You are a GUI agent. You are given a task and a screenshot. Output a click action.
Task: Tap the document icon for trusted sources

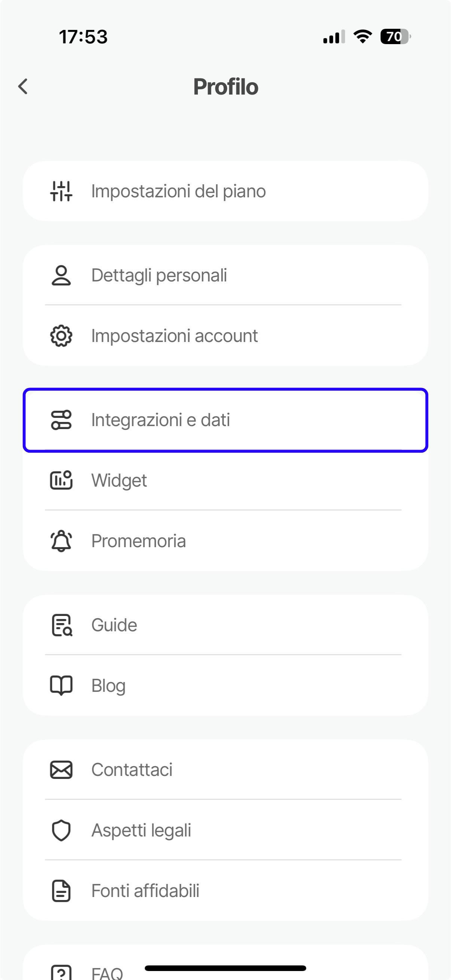tap(61, 891)
